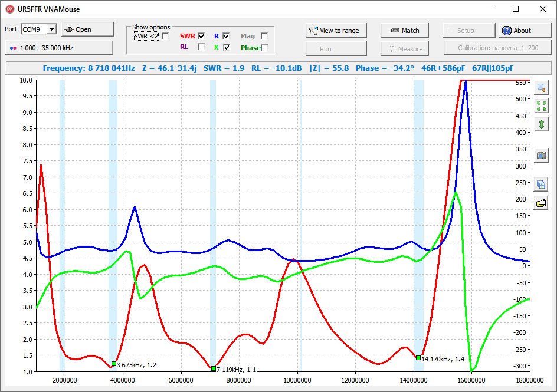The height and width of the screenshot is (392, 557).
Task: Toggle the SWR checkbox
Action: 201,36
